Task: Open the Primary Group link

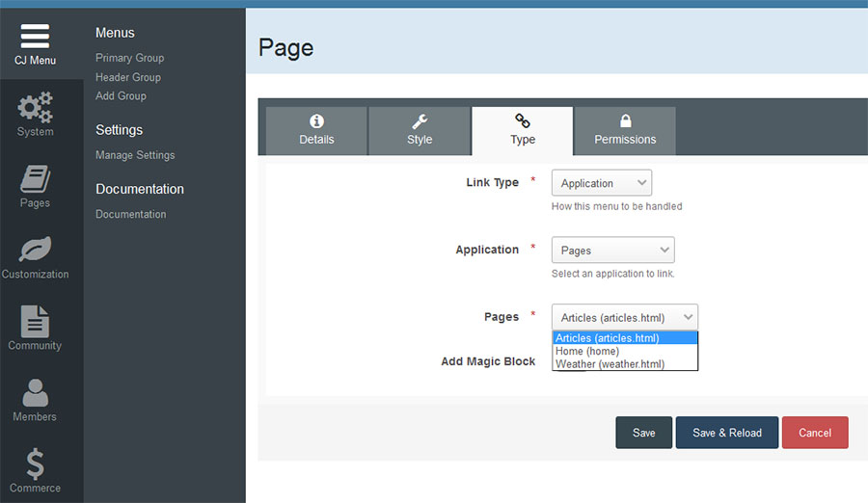Action: (129, 58)
